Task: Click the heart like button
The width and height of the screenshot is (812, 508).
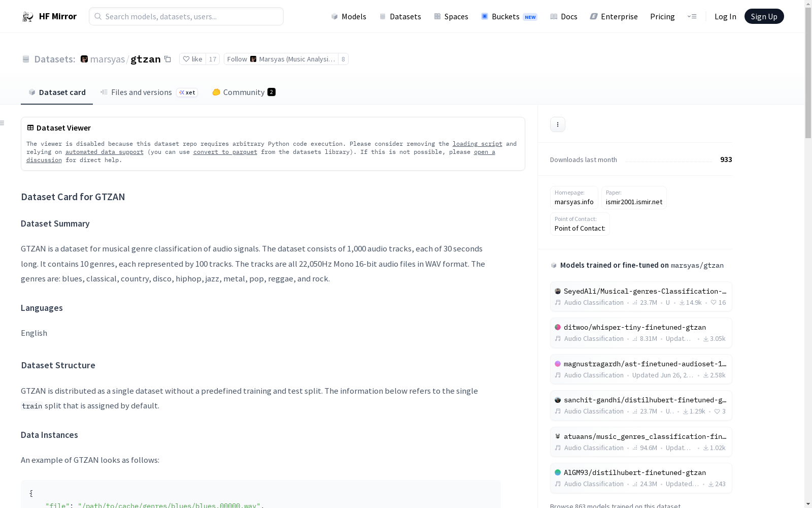Action: pos(192,59)
